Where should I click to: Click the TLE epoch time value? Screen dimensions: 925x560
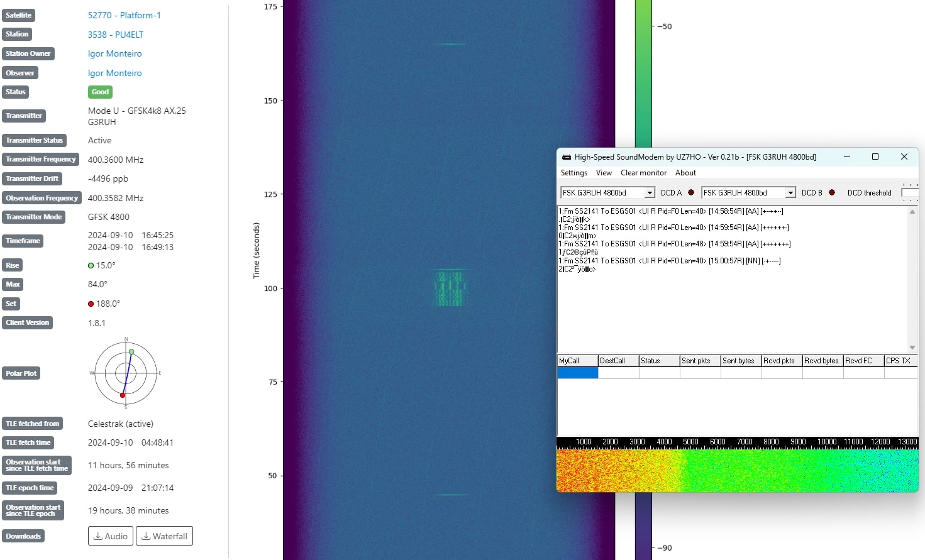click(x=131, y=488)
